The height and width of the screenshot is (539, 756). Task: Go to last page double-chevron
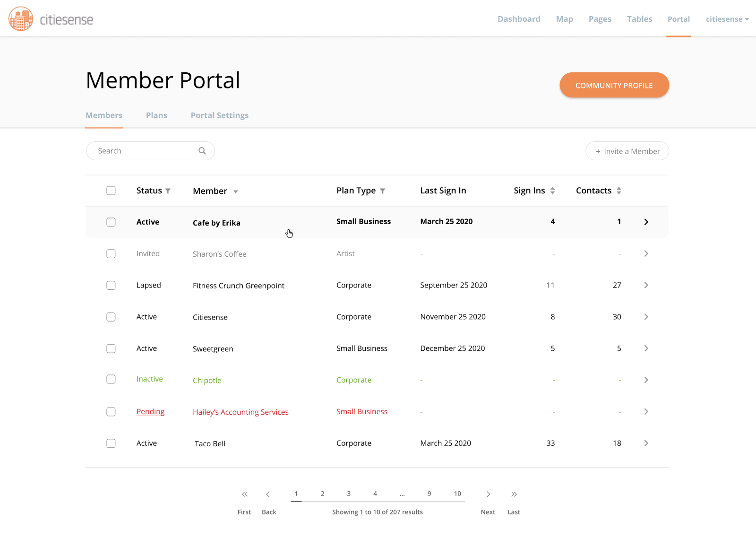tap(514, 494)
